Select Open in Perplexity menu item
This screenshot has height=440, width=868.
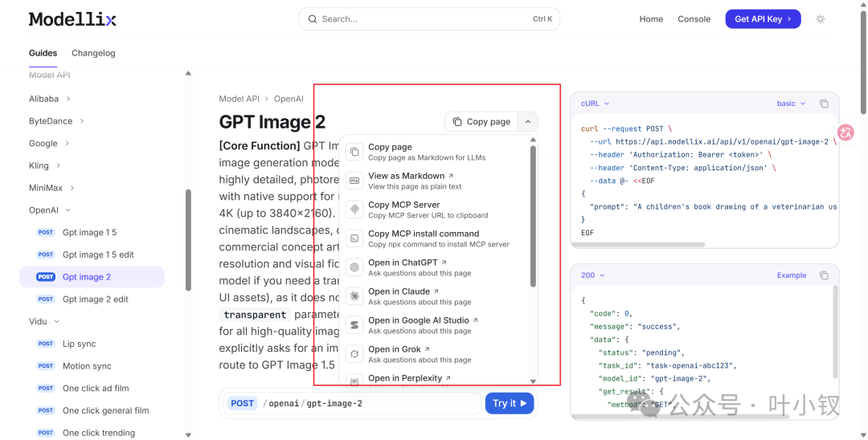[435, 379]
